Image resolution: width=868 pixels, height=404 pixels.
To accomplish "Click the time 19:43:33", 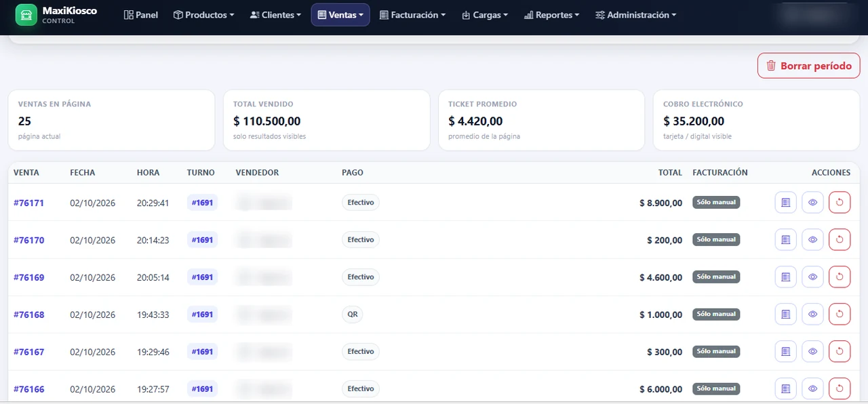I will [153, 315].
